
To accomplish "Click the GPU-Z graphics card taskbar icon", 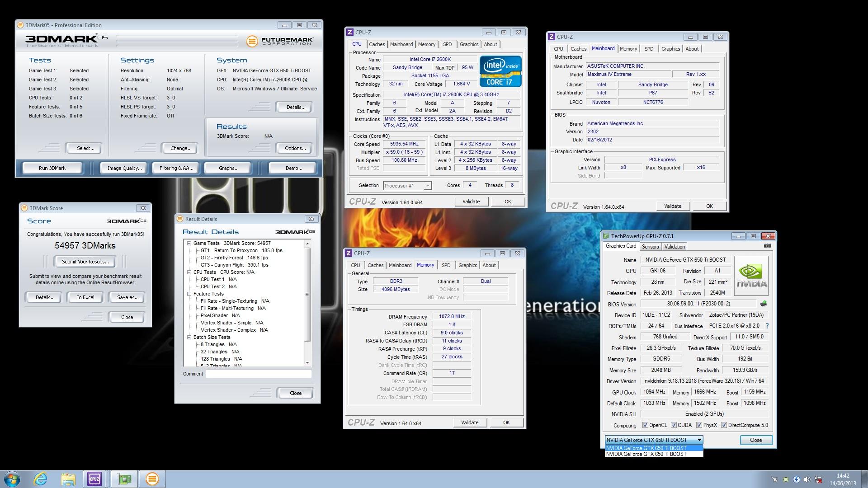I will point(124,479).
